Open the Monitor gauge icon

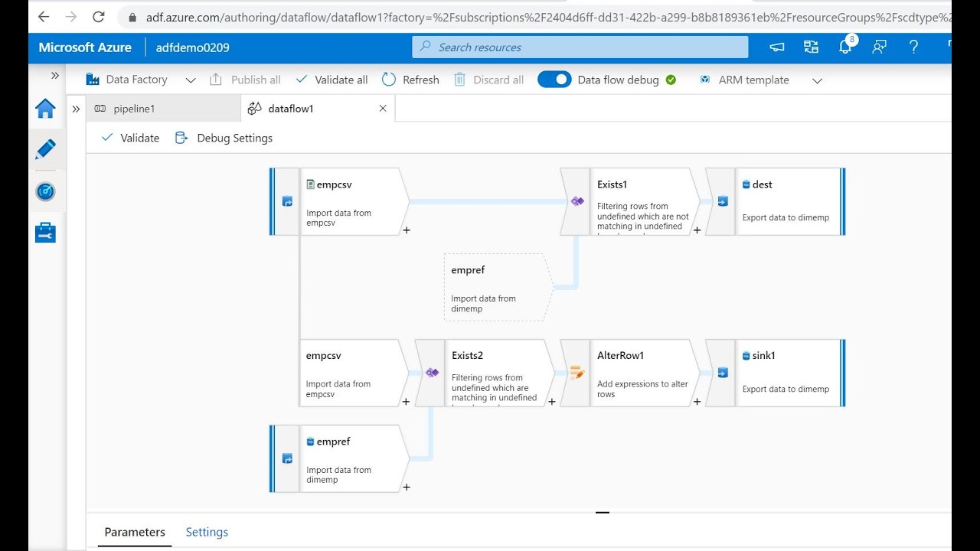45,191
